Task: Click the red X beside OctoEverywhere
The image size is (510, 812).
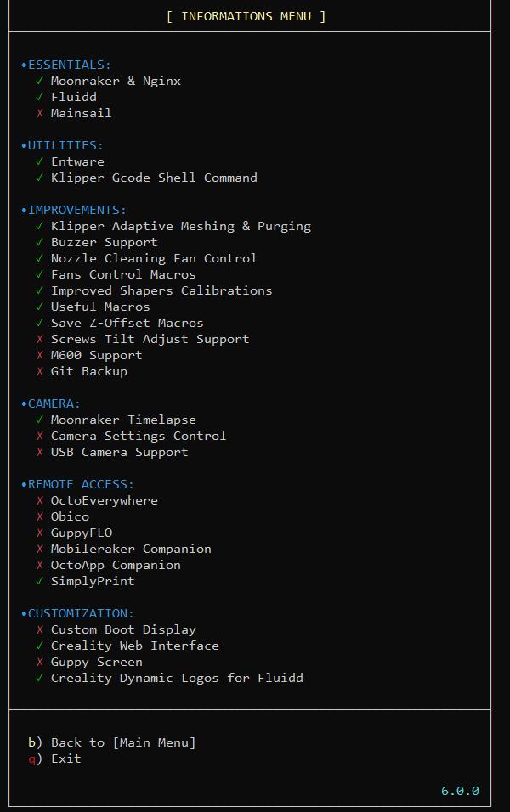Action: 40,500
